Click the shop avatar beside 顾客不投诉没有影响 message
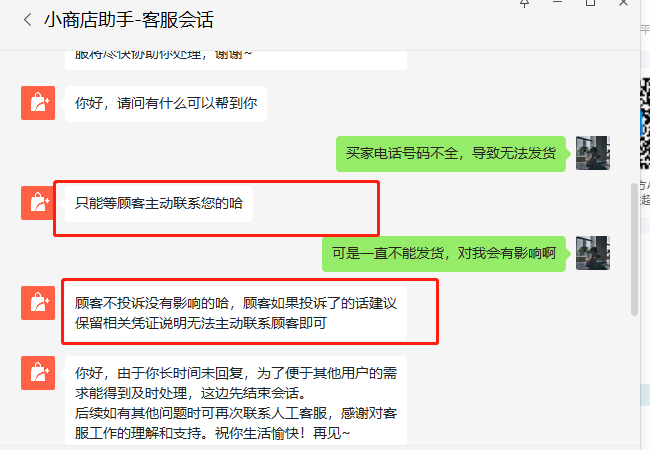The height and width of the screenshot is (450, 650). pyautogui.click(x=38, y=303)
